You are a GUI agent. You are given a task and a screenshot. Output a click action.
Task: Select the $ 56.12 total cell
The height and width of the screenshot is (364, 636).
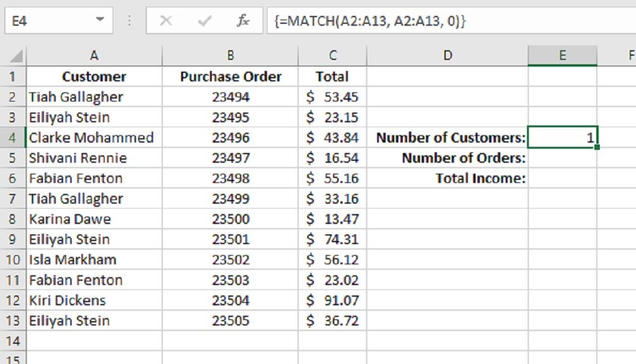[x=332, y=259]
